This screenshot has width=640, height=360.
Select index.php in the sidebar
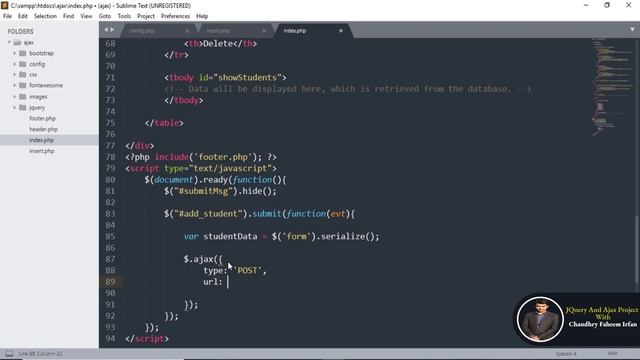41,140
